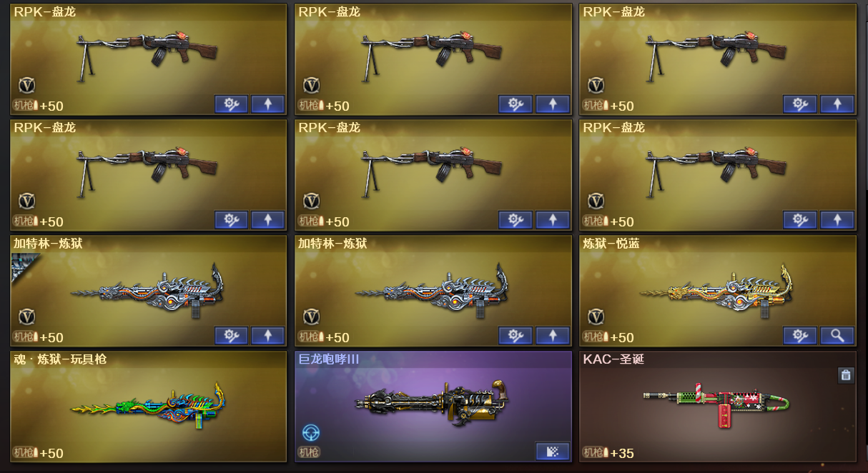Open gear-wrench icon on ribbon-marked 加特林-炼狱 card

[x=231, y=335]
